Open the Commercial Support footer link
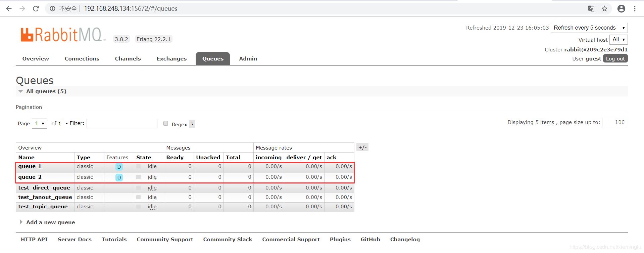644x253 pixels. coord(291,240)
